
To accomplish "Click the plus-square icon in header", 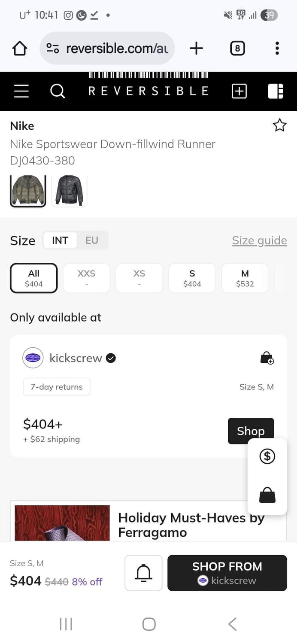I will (239, 91).
